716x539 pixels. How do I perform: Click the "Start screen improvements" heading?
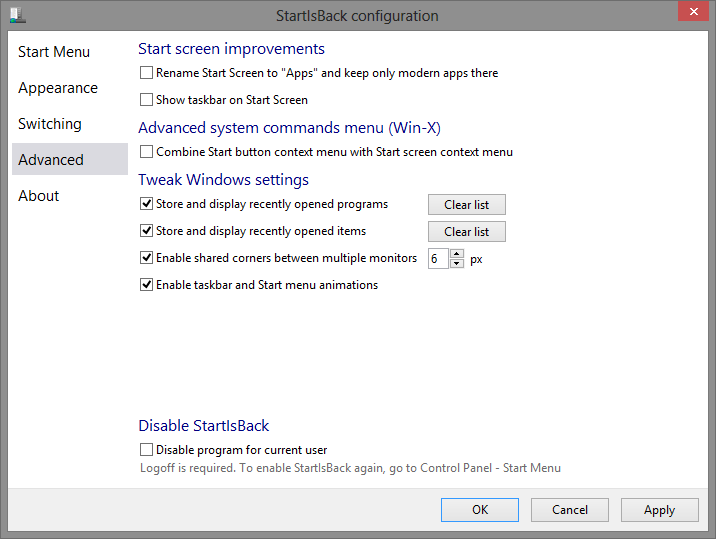(232, 49)
